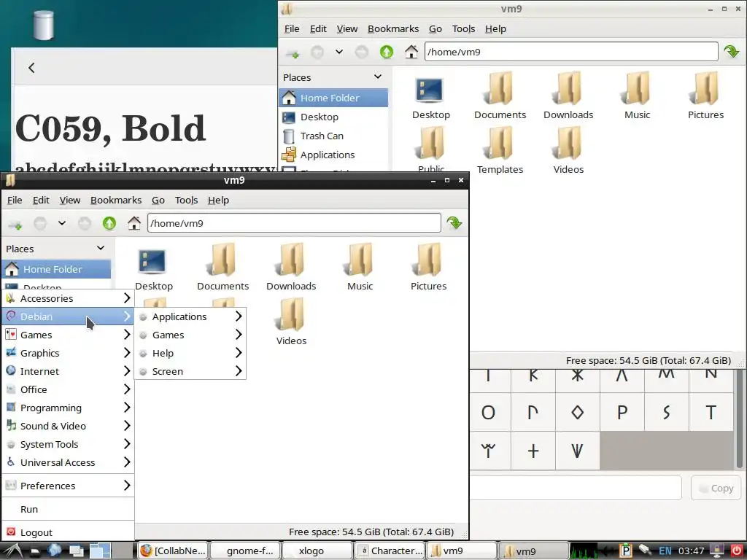The width and height of the screenshot is (747, 560).
Task: Open Bookmarks menu in front vm9 window
Action: pyautogui.click(x=116, y=200)
